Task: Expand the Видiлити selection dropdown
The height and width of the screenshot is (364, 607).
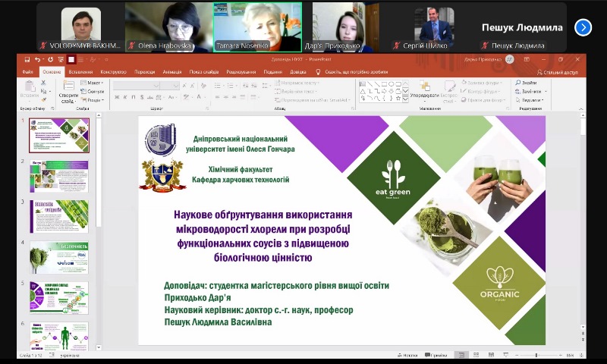Action: (x=542, y=100)
